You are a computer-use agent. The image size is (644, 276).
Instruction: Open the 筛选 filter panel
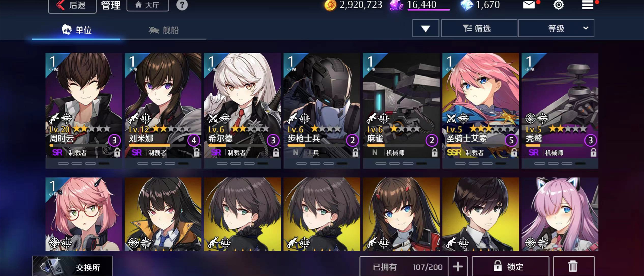tap(479, 28)
